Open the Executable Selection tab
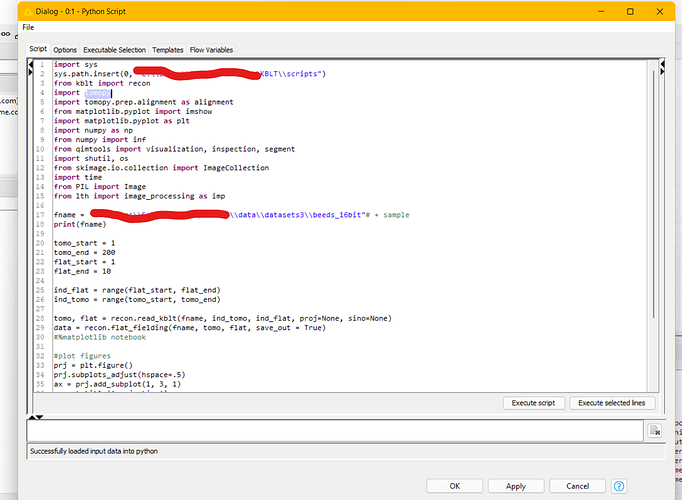The width and height of the screenshot is (682, 500). tap(114, 50)
